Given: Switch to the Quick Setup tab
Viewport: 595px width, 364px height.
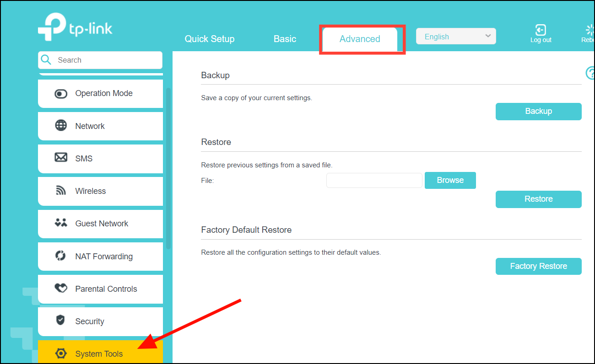Looking at the screenshot, I should pos(210,39).
